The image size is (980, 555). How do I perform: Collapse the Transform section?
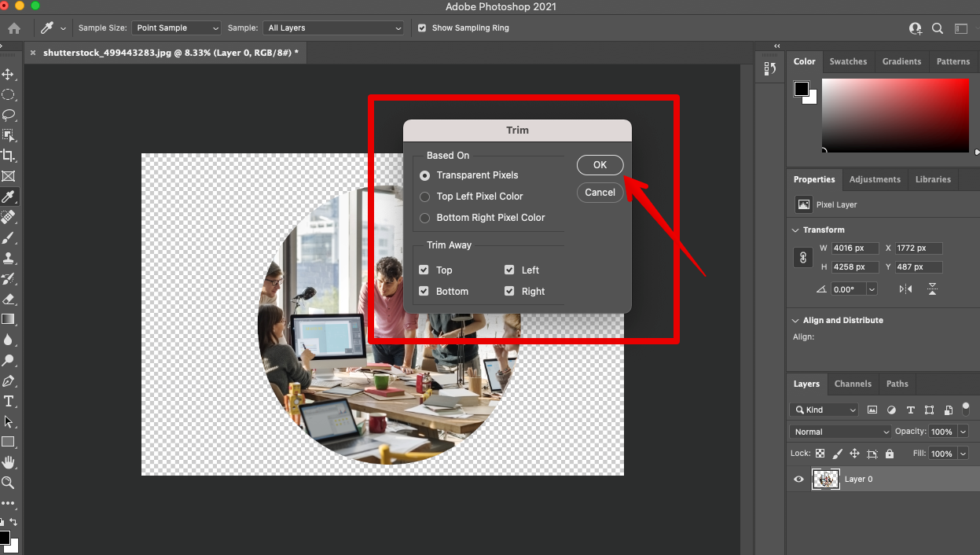tap(795, 230)
